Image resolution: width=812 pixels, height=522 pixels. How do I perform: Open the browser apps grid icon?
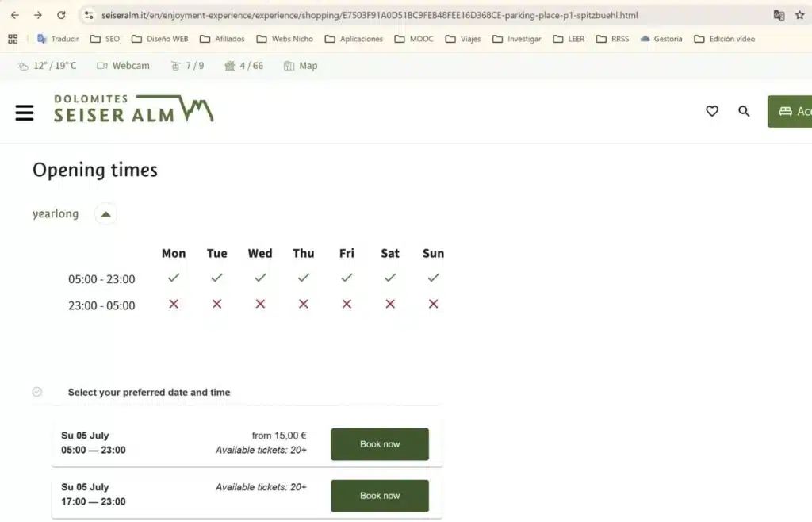pyautogui.click(x=13, y=39)
